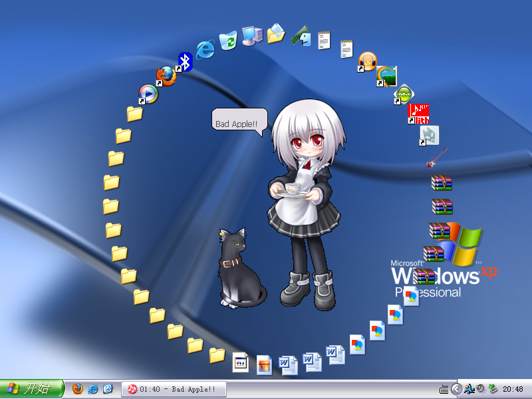Select the rainbow landscape image shortcut
Screen dimensions: 532x399
coord(386,76)
